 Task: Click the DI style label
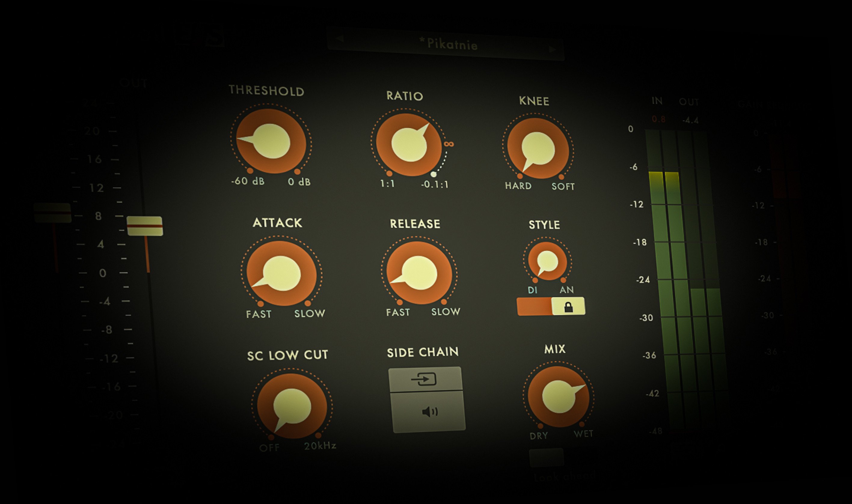(x=532, y=290)
